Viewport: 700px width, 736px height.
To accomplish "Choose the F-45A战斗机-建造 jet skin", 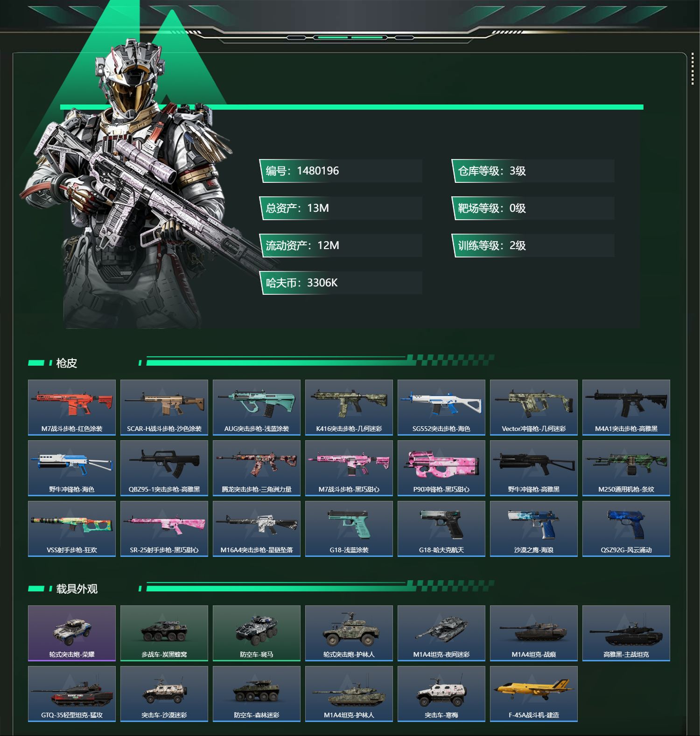I will [x=534, y=694].
